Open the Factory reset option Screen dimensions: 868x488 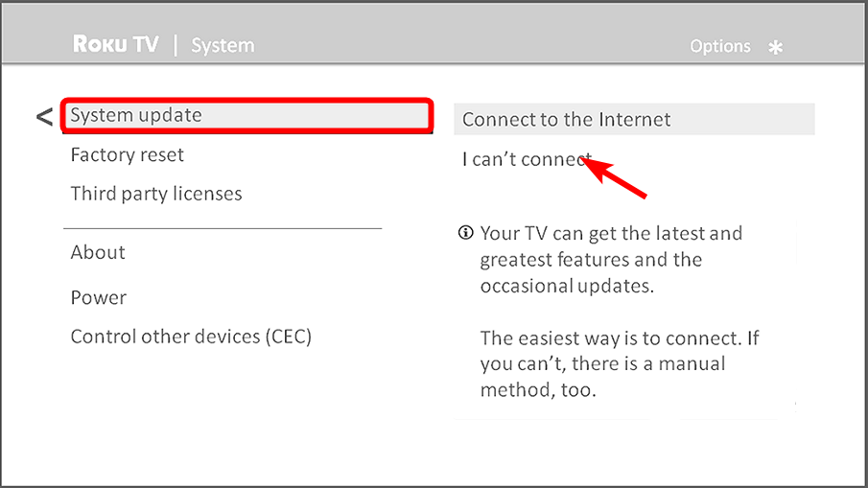[x=127, y=155]
